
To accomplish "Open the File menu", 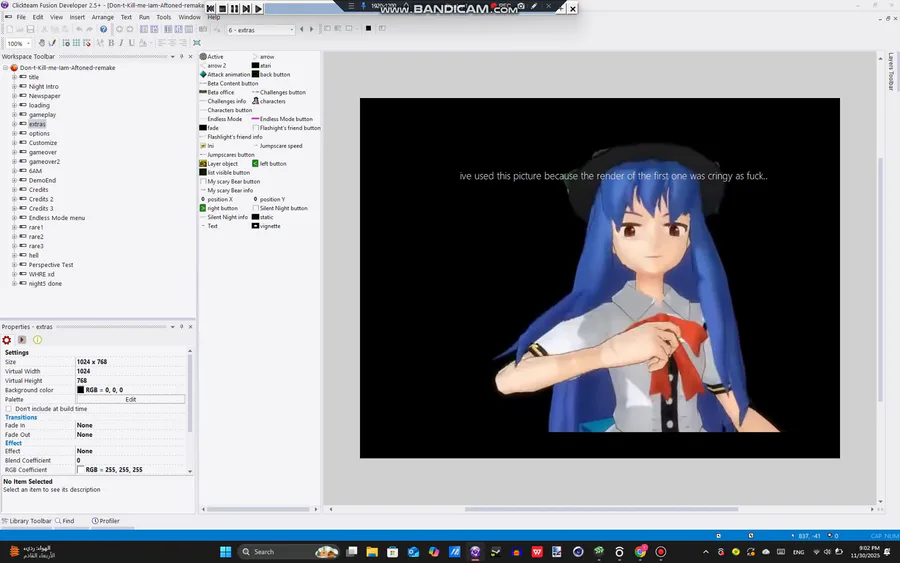I will click(x=21, y=17).
